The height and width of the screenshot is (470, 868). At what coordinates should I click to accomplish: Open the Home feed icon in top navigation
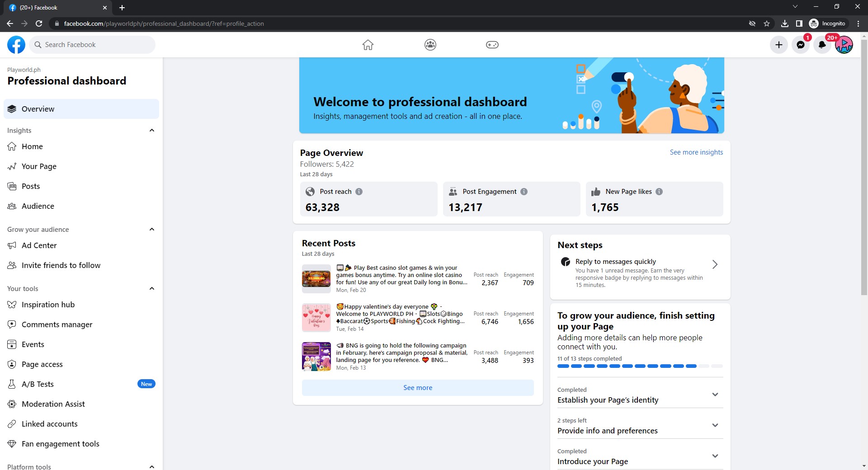pos(368,45)
